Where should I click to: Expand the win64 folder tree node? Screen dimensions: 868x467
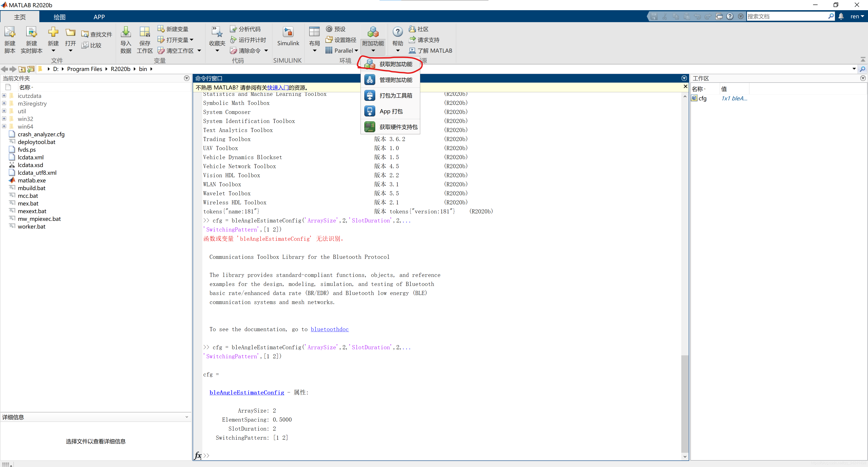[x=4, y=126]
